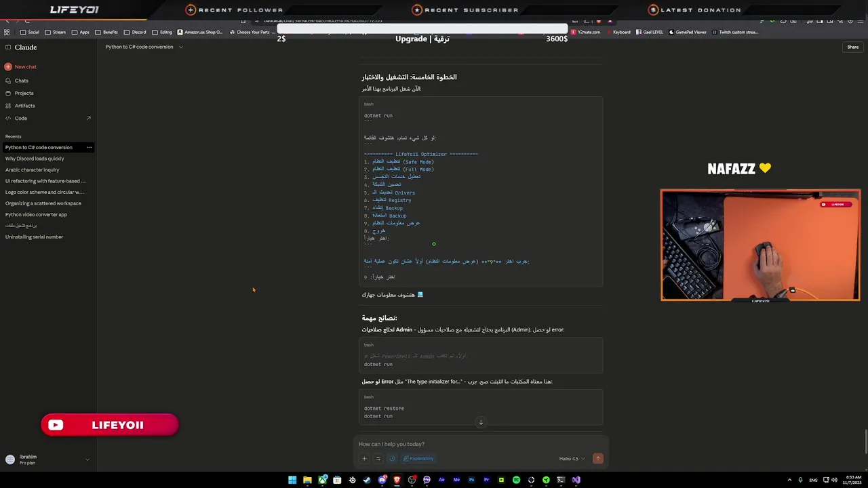868x488 pixels.
Task: Open the GamePad Viewer bookmark
Action: 688,32
